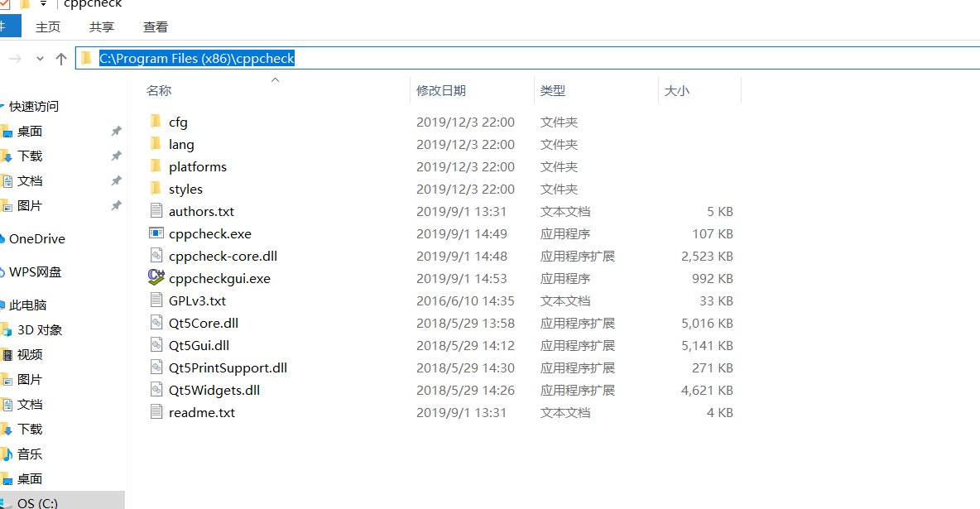Open 视频 folder in sidebar
Image resolution: width=980 pixels, height=509 pixels.
tap(29, 354)
